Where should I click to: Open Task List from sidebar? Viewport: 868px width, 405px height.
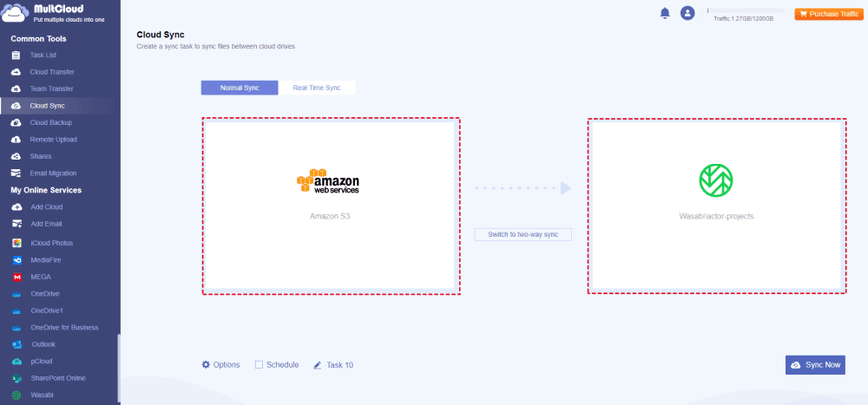pyautogui.click(x=43, y=56)
